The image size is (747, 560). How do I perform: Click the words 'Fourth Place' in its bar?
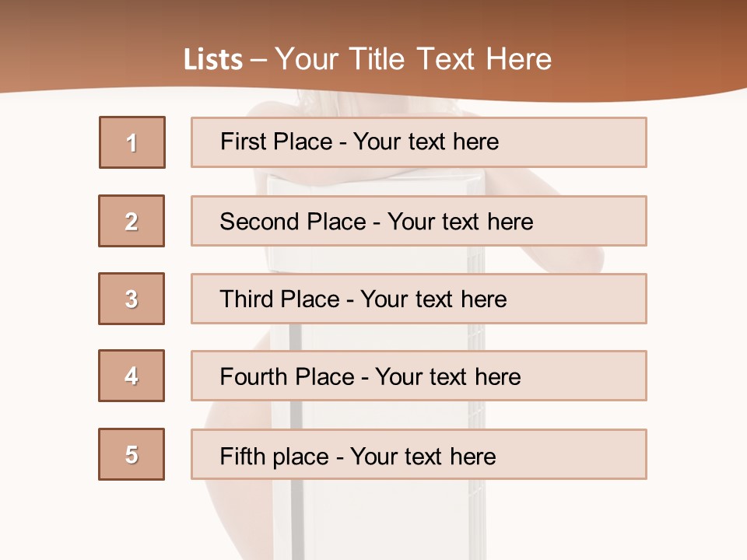click(x=286, y=377)
